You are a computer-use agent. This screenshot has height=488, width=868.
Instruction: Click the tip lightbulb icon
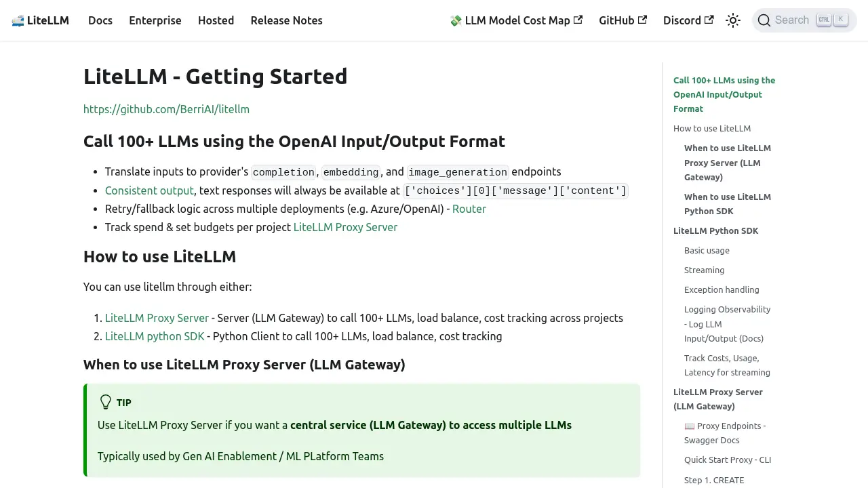(x=105, y=402)
